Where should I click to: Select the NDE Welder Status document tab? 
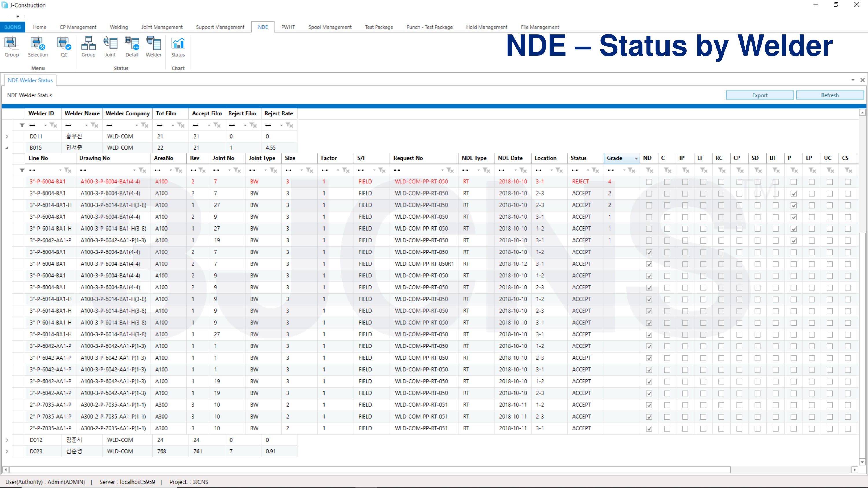point(30,80)
